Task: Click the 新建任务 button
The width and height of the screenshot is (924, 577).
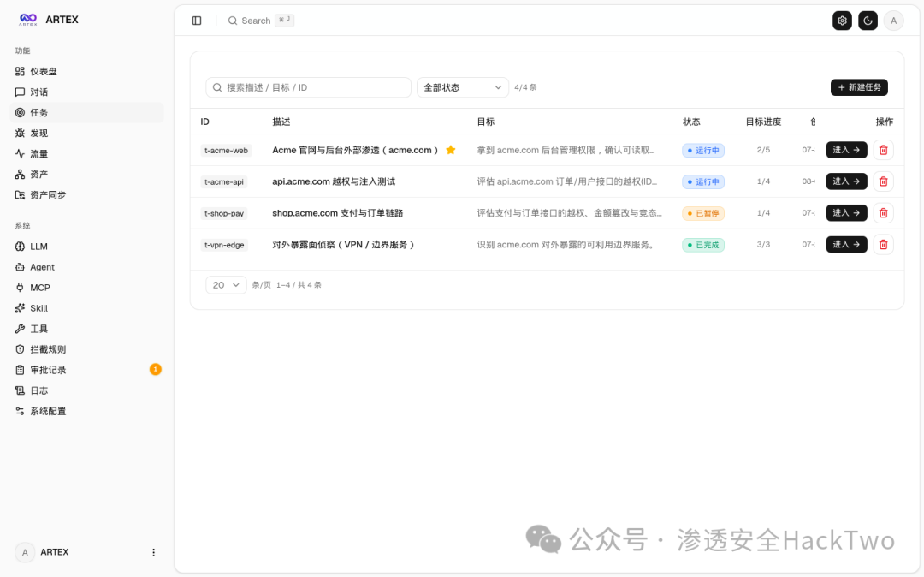Action: (859, 87)
